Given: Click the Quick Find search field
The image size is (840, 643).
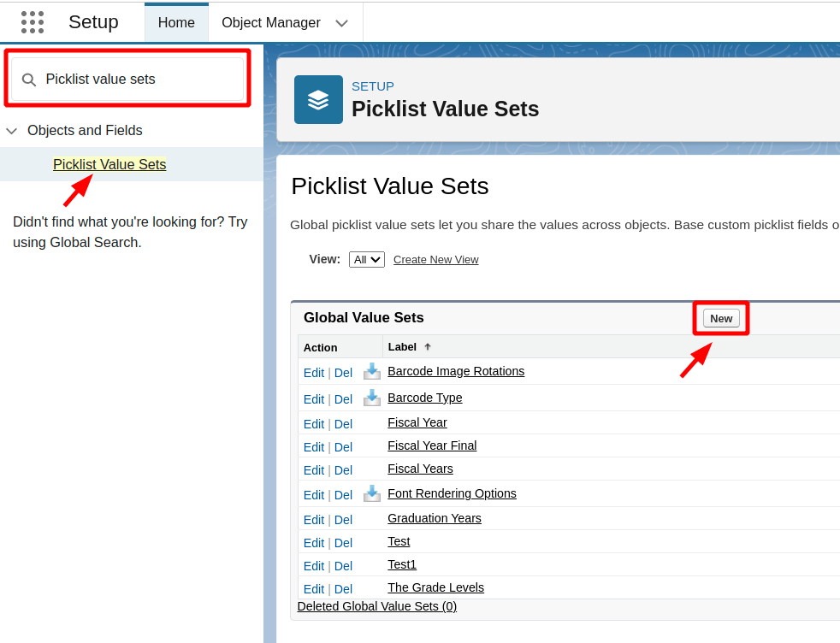Looking at the screenshot, I should (x=127, y=80).
